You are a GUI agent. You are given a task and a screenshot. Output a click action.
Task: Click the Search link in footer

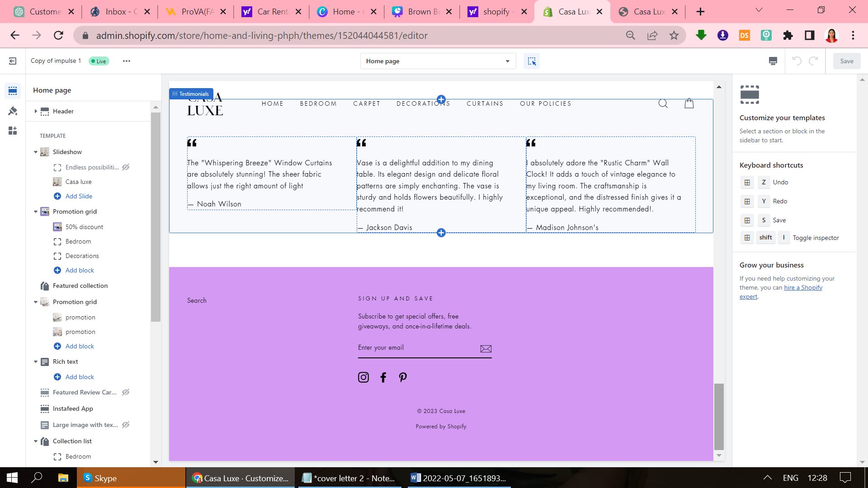tap(197, 300)
